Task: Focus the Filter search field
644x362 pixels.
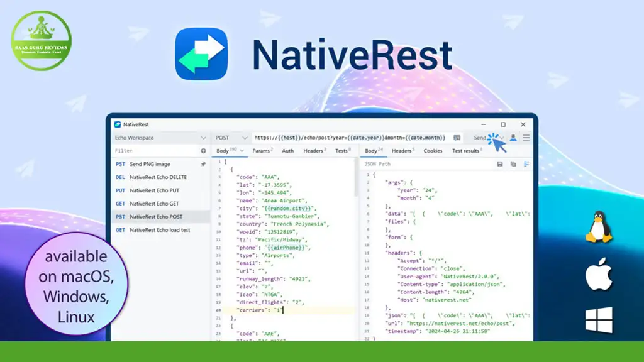Action: [x=156, y=151]
